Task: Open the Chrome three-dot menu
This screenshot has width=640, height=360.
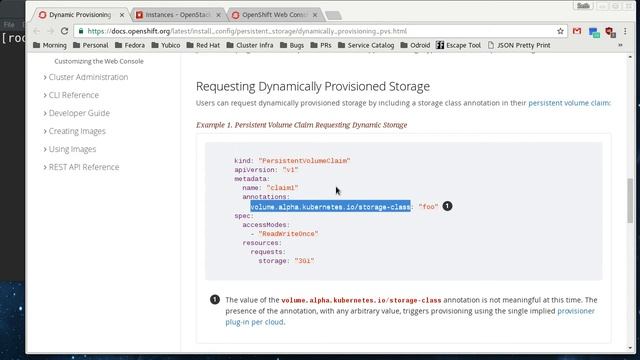Action: click(625, 31)
